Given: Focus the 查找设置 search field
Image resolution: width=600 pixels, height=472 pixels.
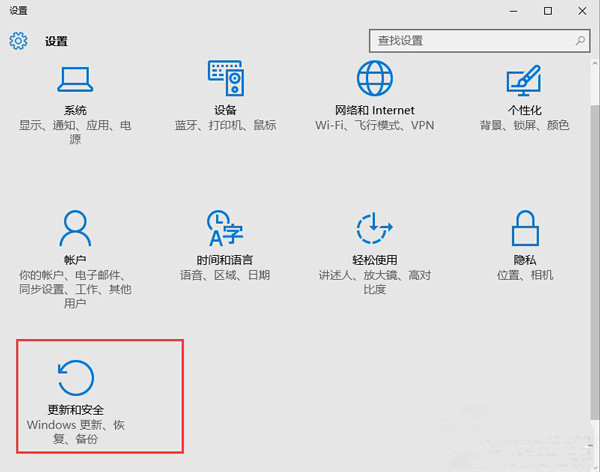Looking at the screenshot, I should [x=479, y=41].
